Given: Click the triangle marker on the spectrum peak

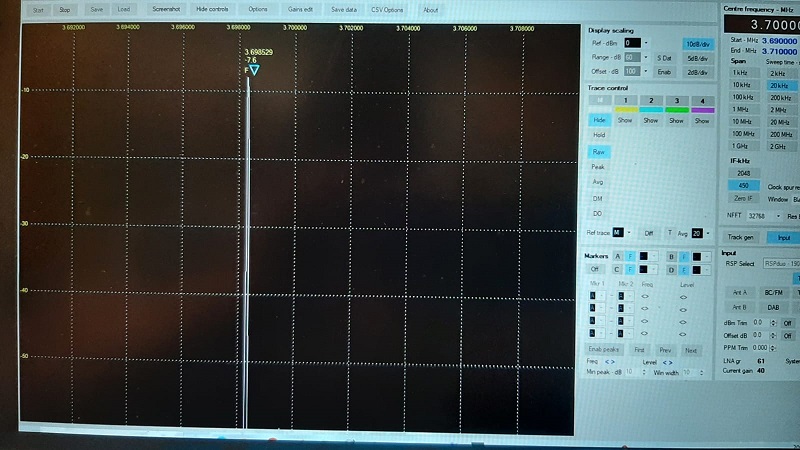Looking at the screenshot, I should tap(254, 71).
